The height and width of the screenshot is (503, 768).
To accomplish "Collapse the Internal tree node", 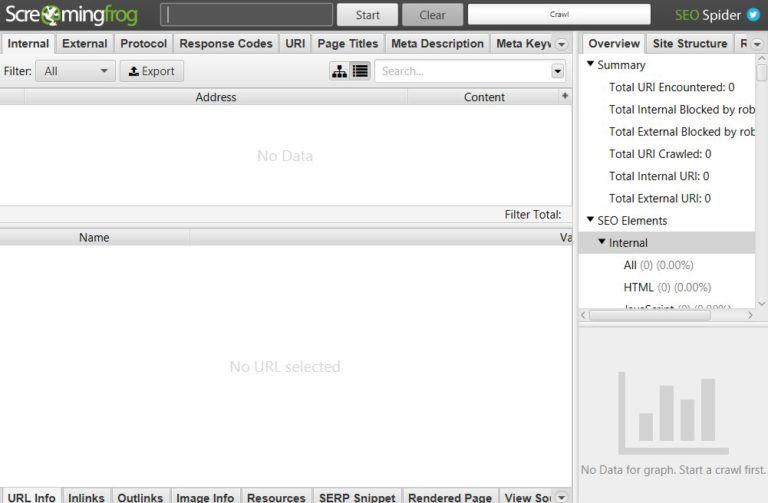I will click(602, 241).
